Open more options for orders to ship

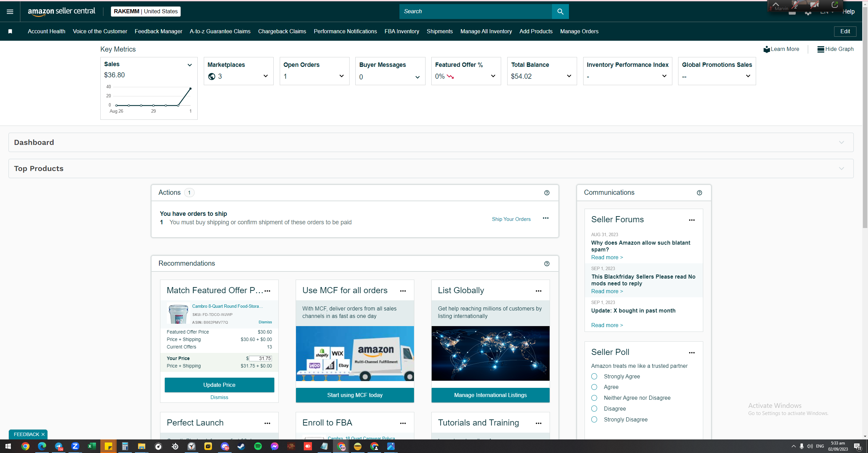point(546,218)
